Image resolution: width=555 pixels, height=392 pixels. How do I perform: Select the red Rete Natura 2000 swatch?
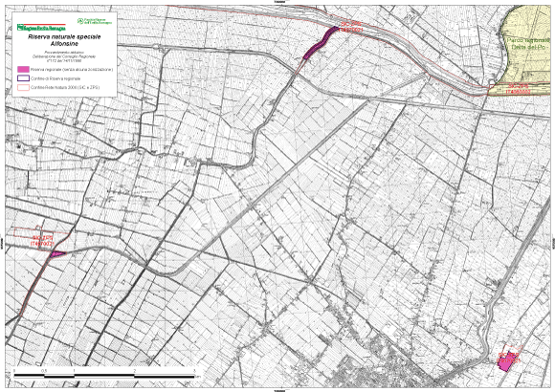click(x=23, y=87)
